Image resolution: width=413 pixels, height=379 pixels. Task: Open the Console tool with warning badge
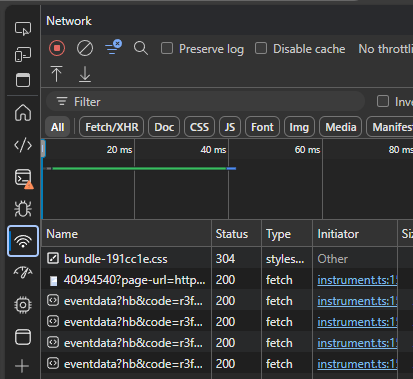[x=23, y=178]
